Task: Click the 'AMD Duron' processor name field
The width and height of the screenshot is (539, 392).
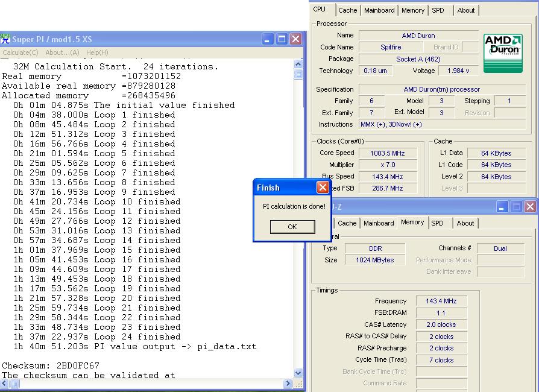Action: pyautogui.click(x=418, y=36)
